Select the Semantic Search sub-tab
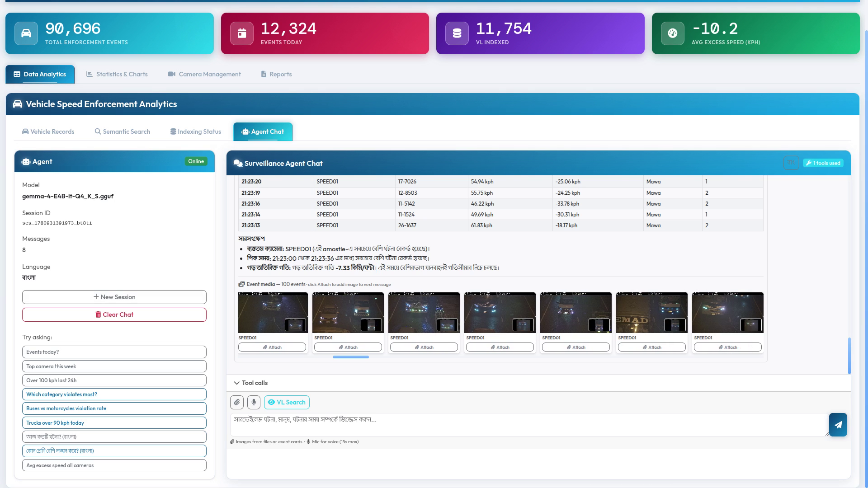 122,131
